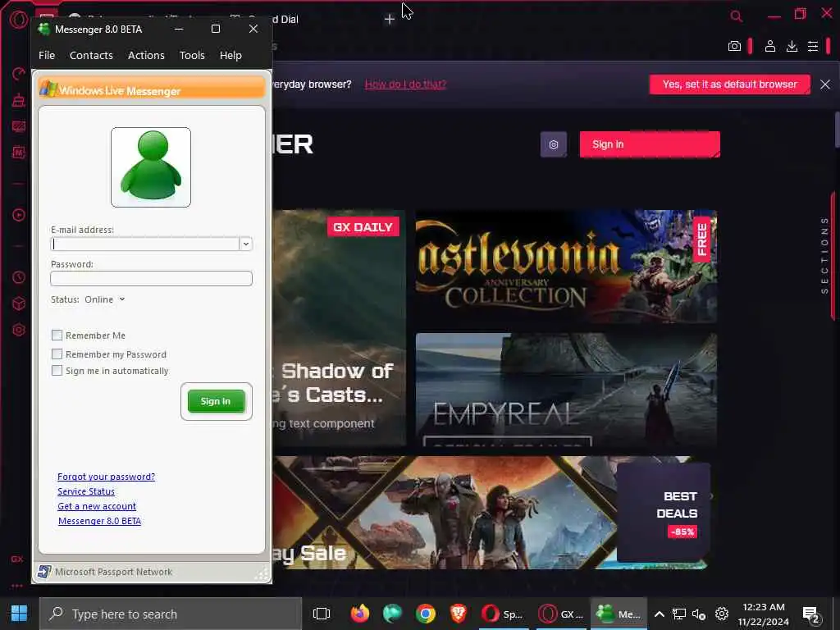Open the BEST DEALS -85% sale banner
The image size is (840, 630).
click(x=664, y=514)
